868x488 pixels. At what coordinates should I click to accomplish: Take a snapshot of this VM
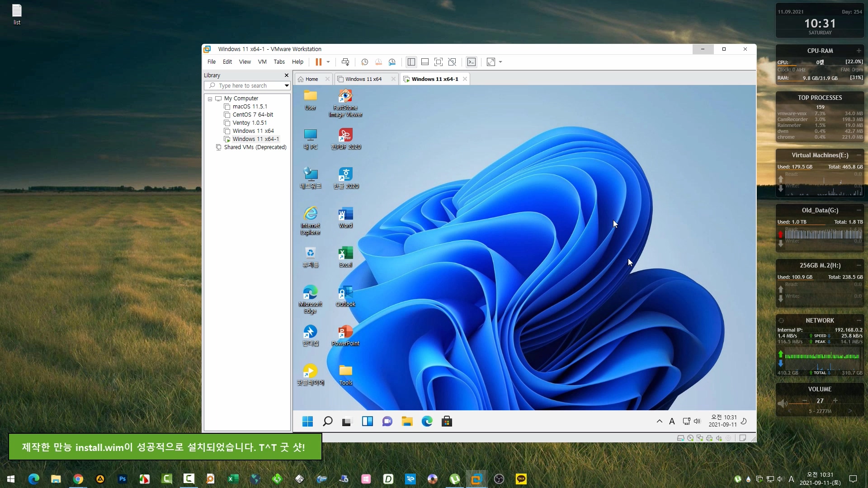pyautogui.click(x=364, y=62)
